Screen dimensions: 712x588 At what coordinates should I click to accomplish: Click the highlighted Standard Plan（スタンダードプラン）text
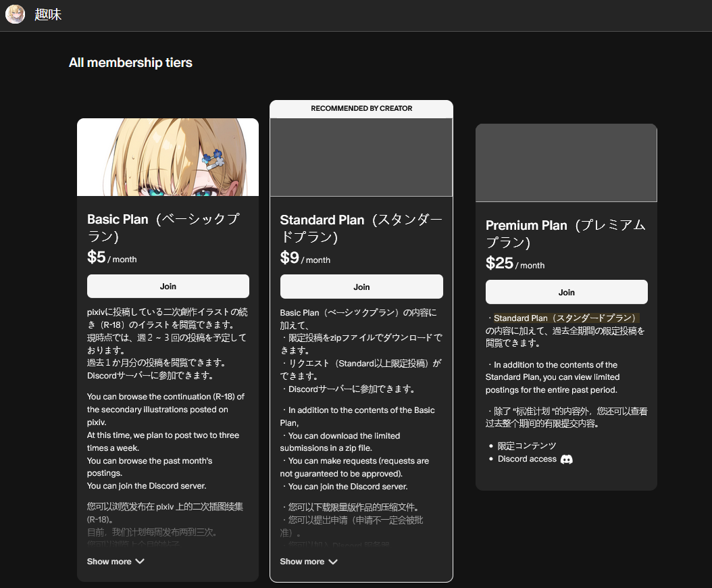566,318
